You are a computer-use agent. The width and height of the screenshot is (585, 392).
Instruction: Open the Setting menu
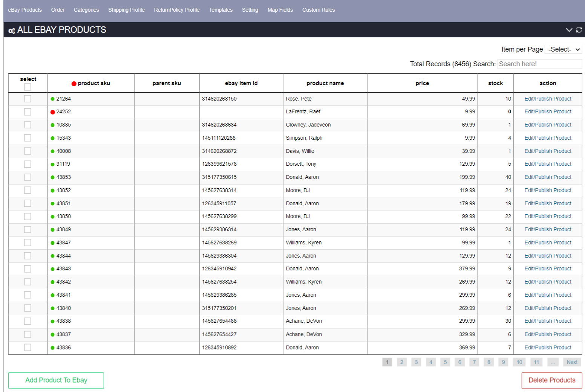pyautogui.click(x=250, y=10)
